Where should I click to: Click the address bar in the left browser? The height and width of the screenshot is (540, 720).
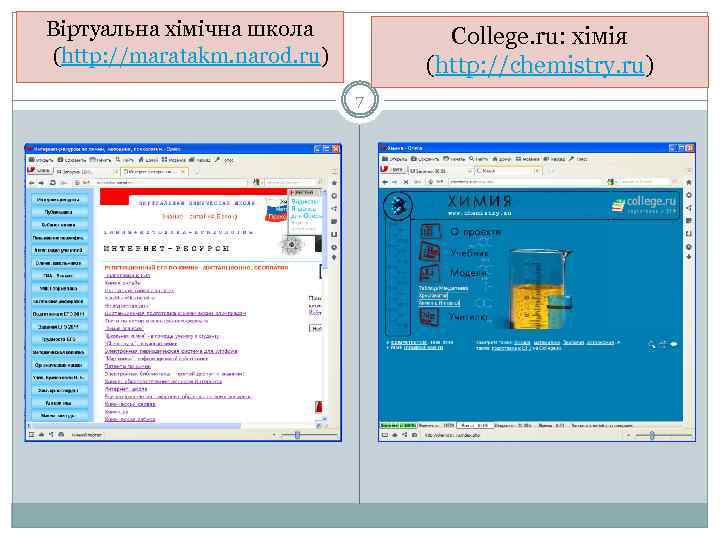point(171,182)
